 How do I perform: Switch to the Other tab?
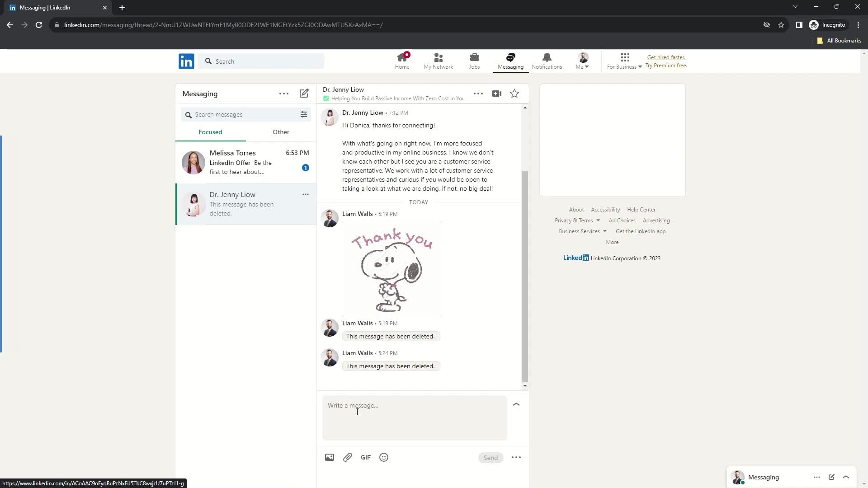pyautogui.click(x=281, y=132)
